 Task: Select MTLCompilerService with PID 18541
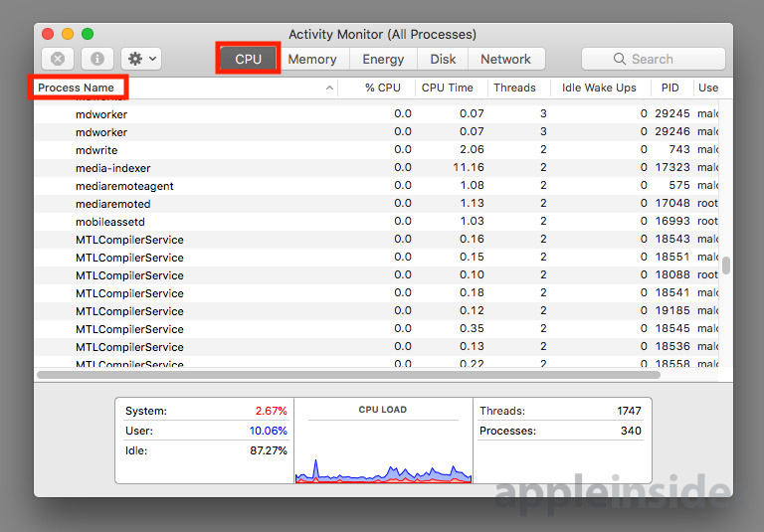(x=376, y=293)
